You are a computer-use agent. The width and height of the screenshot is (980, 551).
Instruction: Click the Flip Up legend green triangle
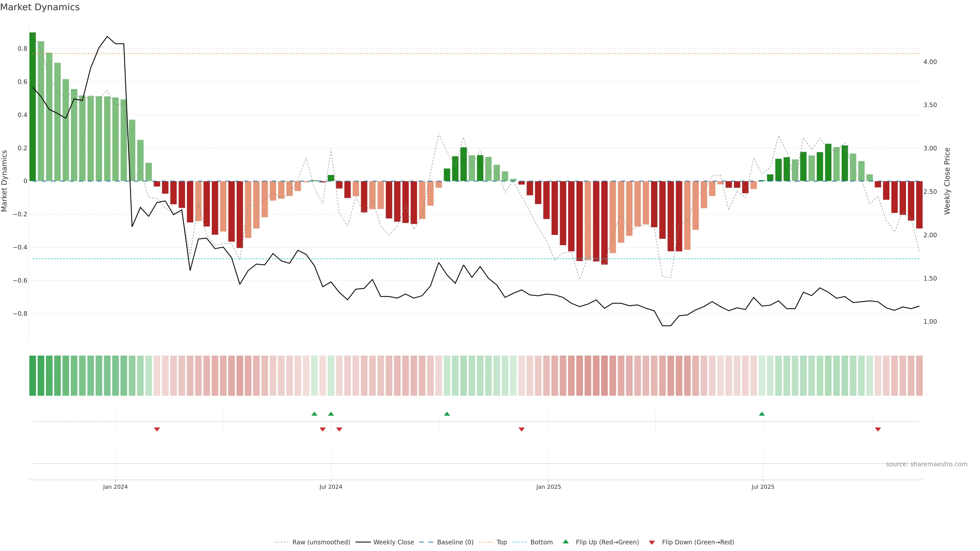pyautogui.click(x=565, y=542)
